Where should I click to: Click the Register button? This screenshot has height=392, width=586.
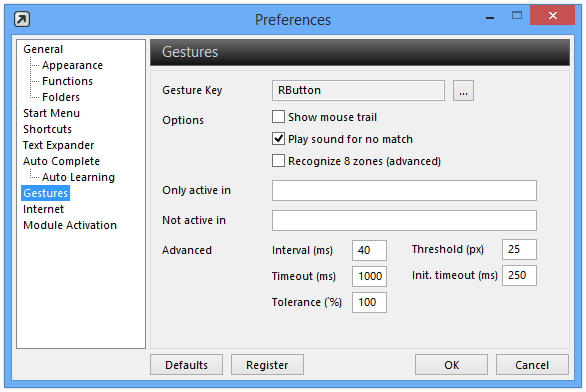coord(267,365)
